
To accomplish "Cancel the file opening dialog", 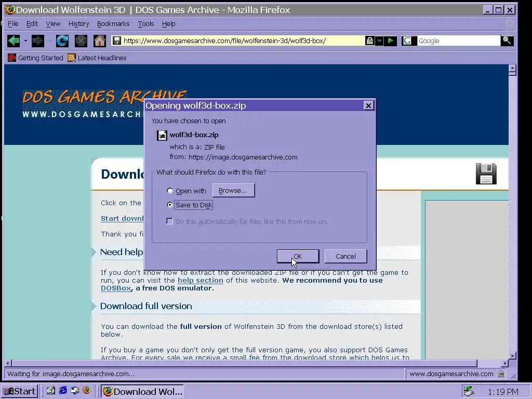I will click(345, 256).
